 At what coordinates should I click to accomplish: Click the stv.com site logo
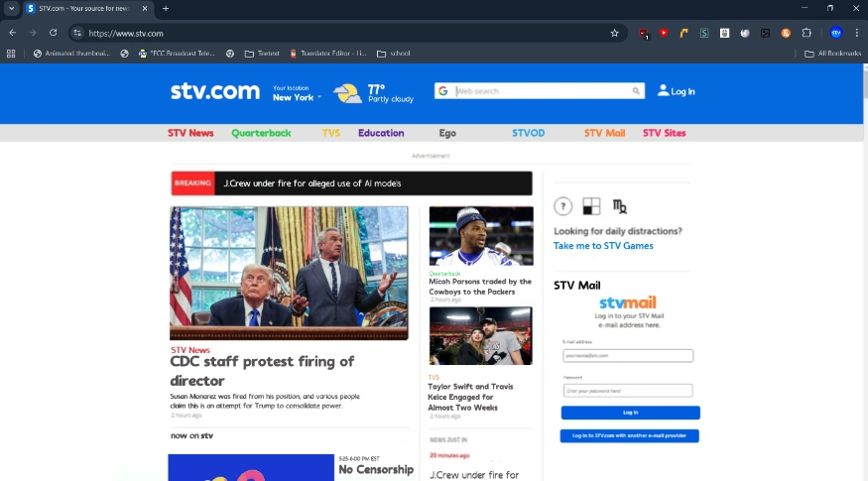(x=215, y=91)
